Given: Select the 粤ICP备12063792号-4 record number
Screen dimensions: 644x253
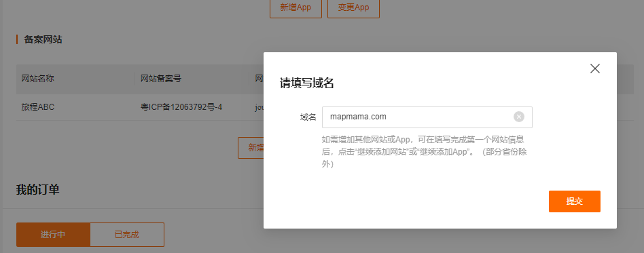Looking at the screenshot, I should click(181, 107).
